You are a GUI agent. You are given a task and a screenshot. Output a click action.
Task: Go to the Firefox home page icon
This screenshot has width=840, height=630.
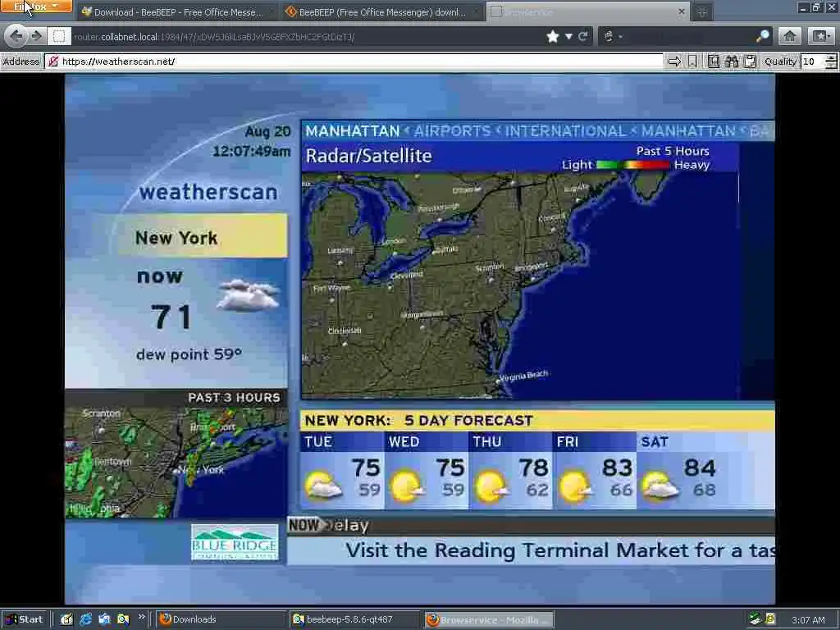[789, 36]
